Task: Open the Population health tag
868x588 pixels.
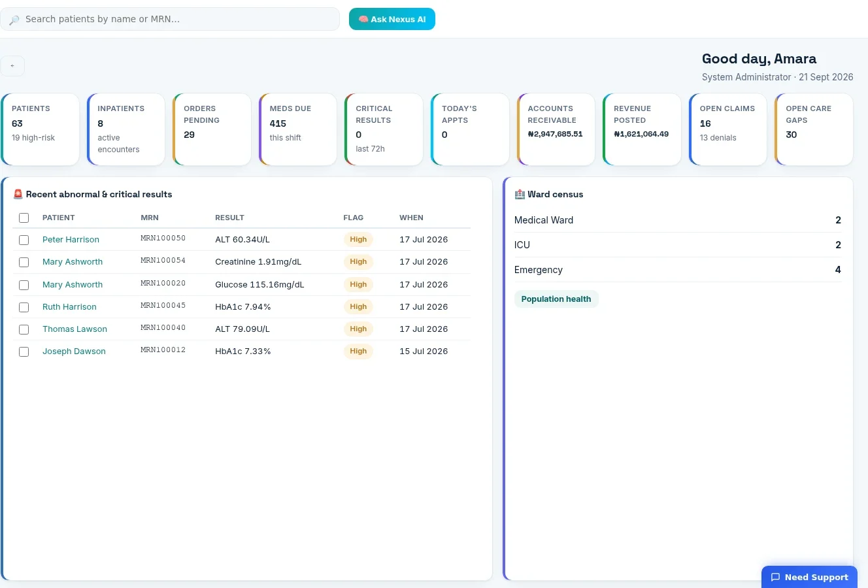Action: [556, 299]
